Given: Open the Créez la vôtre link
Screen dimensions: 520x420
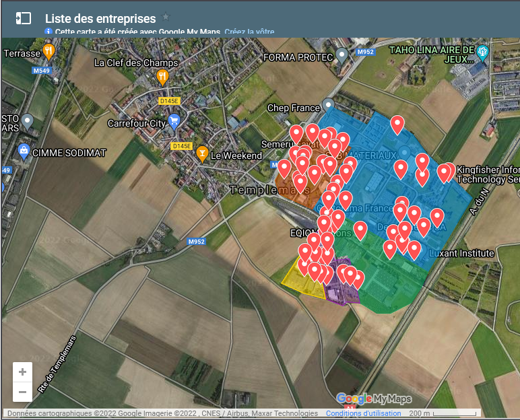Looking at the screenshot, I should pos(249,32).
